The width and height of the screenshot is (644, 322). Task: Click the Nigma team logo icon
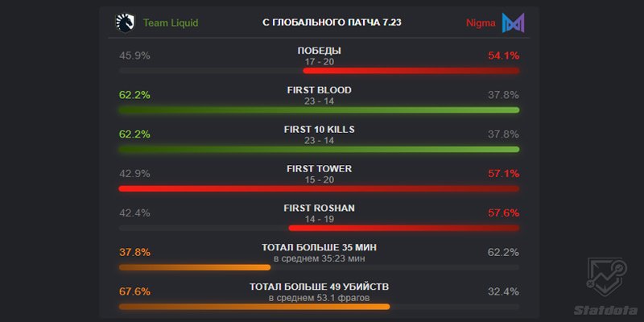(513, 23)
